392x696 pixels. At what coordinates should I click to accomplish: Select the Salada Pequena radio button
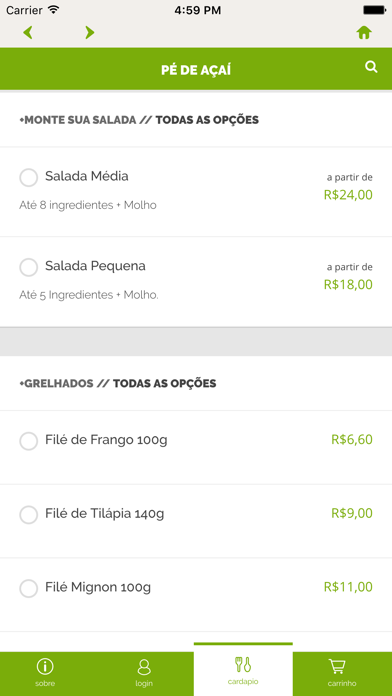(29, 267)
